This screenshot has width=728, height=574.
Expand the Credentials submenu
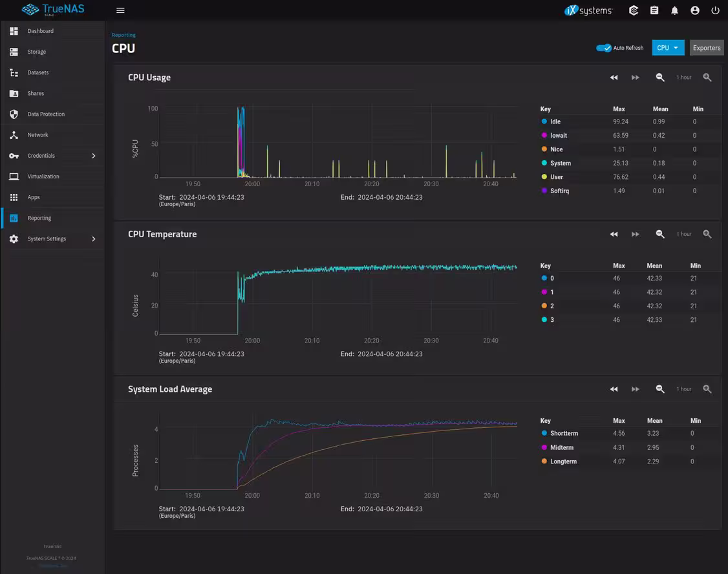[93, 156]
